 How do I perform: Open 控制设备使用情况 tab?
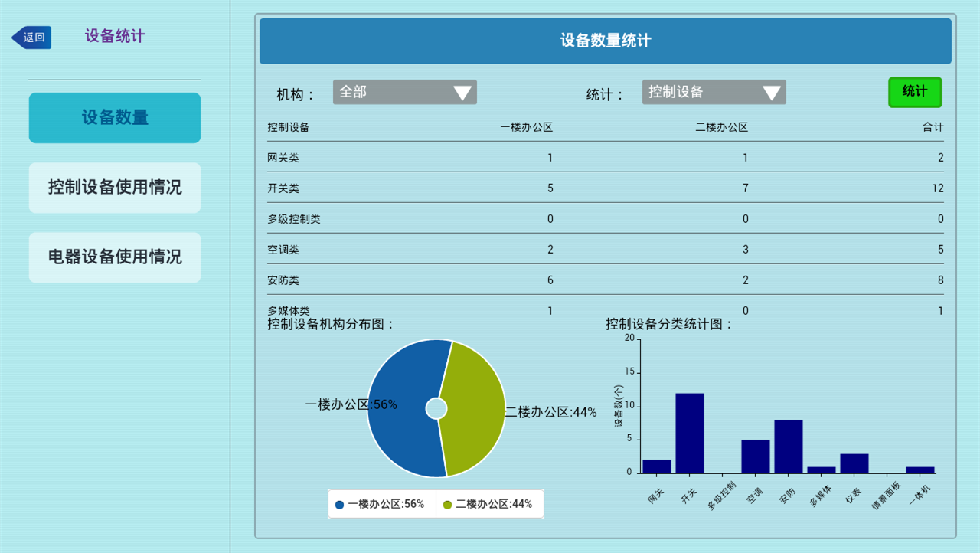[x=115, y=188]
